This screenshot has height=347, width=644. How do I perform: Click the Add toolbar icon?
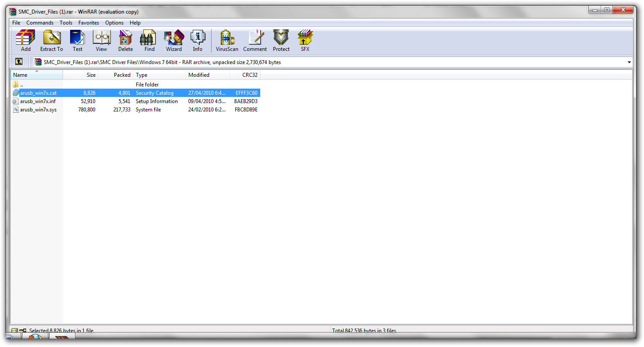click(25, 41)
